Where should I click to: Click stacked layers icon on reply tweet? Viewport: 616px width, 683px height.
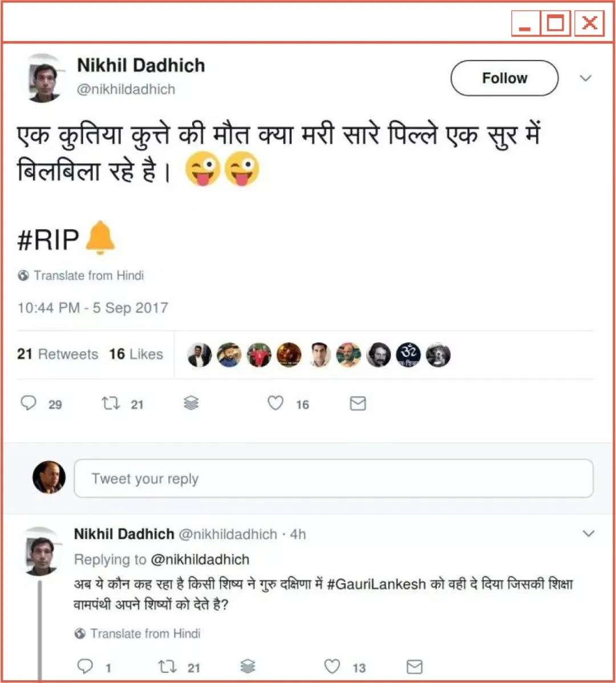(248, 666)
